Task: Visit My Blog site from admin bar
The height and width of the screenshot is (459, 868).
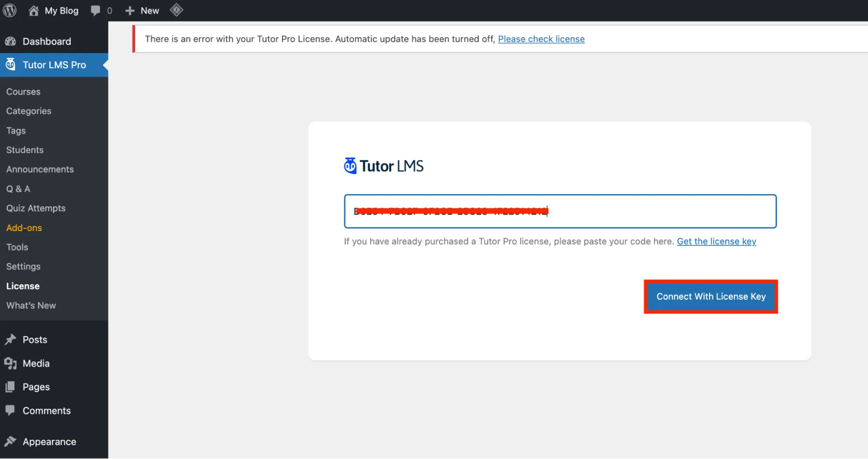Action: (53, 10)
